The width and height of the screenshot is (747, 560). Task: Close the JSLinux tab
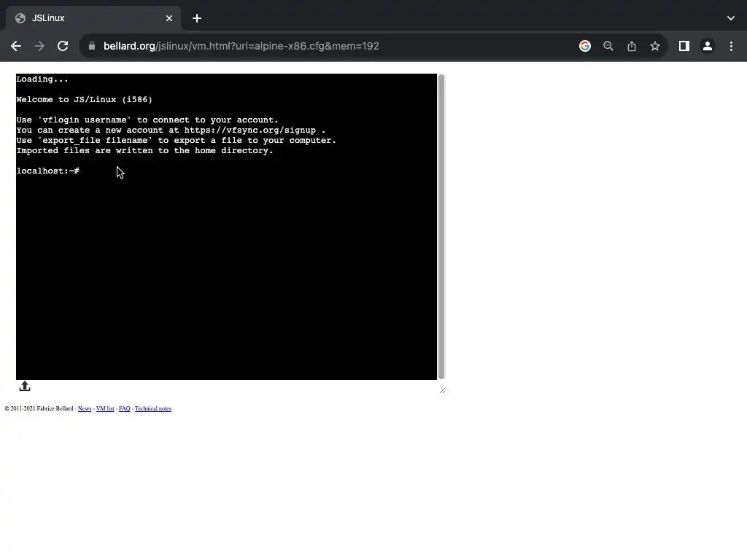(x=169, y=18)
